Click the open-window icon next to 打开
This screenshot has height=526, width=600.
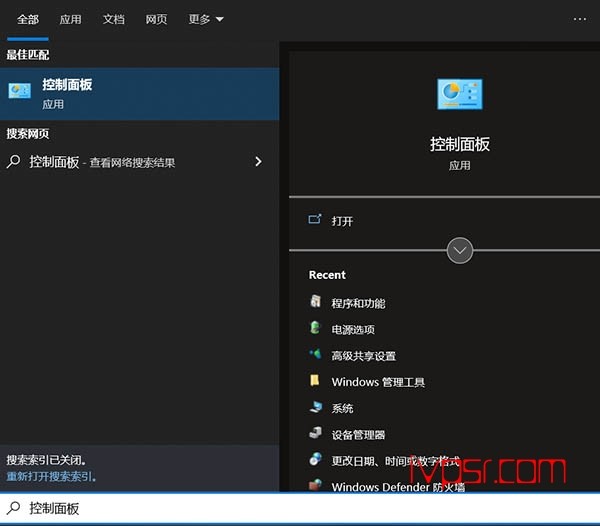click(315, 219)
